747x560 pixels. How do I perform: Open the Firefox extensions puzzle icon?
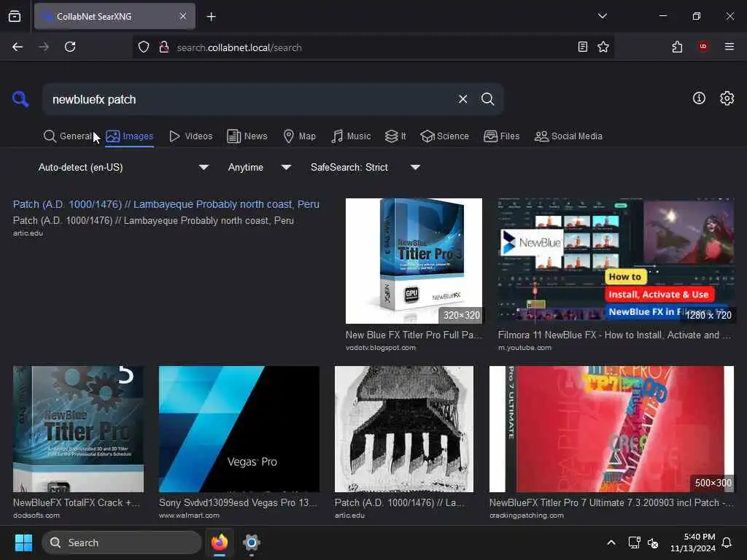pos(677,47)
